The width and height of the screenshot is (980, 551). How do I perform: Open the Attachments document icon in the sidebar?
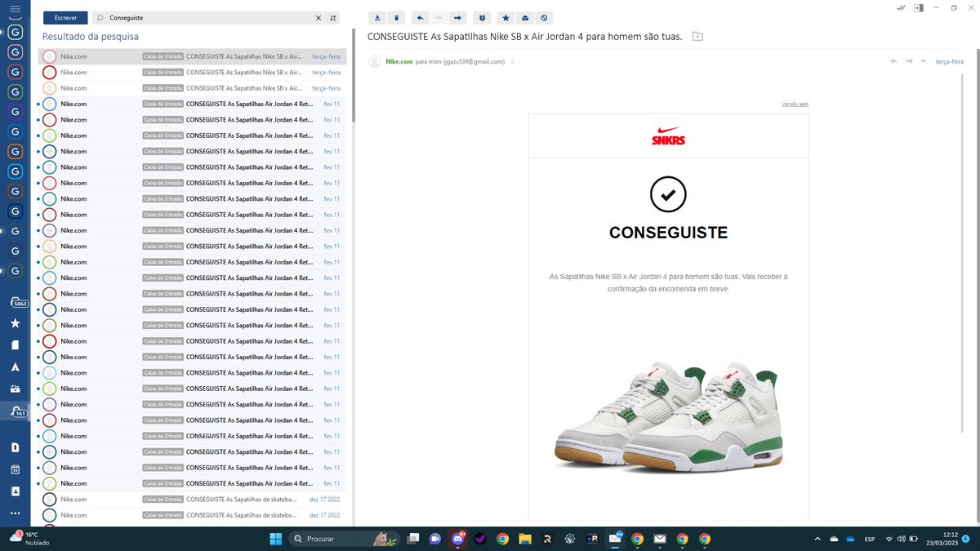(15, 447)
